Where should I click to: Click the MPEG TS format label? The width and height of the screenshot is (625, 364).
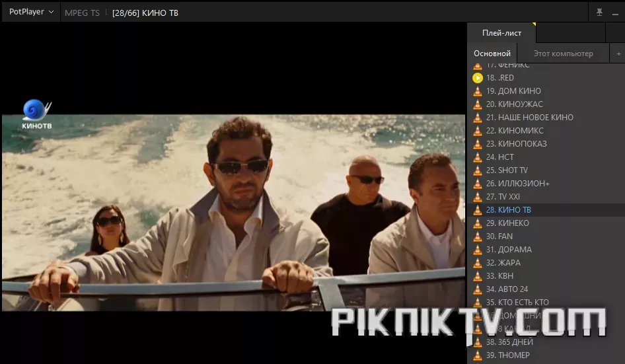[x=82, y=13]
